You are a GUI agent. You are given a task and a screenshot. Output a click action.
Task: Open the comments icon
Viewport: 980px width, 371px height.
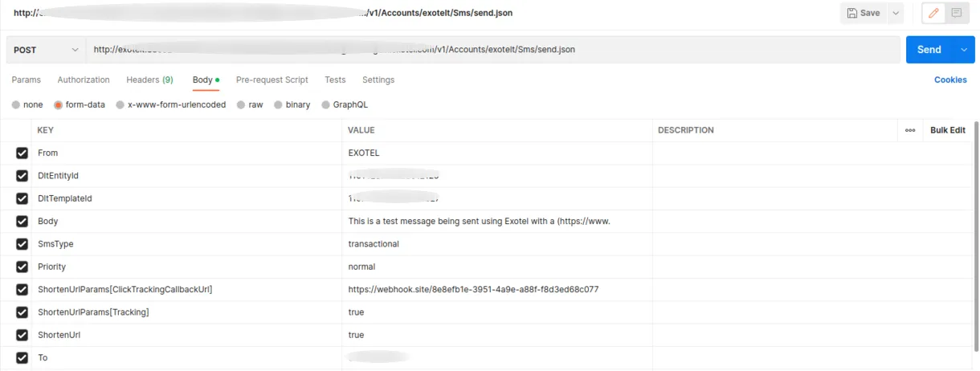(x=956, y=13)
